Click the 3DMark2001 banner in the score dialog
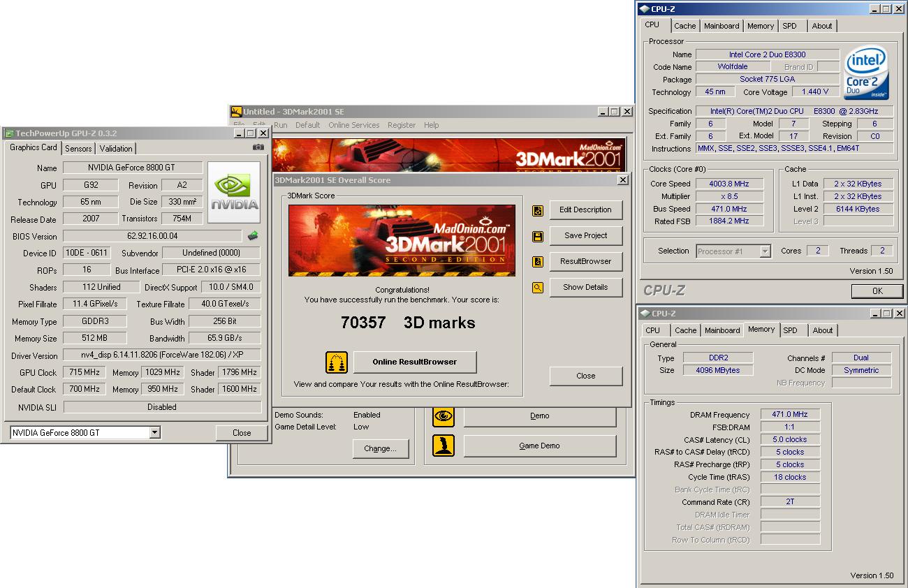 click(402, 240)
